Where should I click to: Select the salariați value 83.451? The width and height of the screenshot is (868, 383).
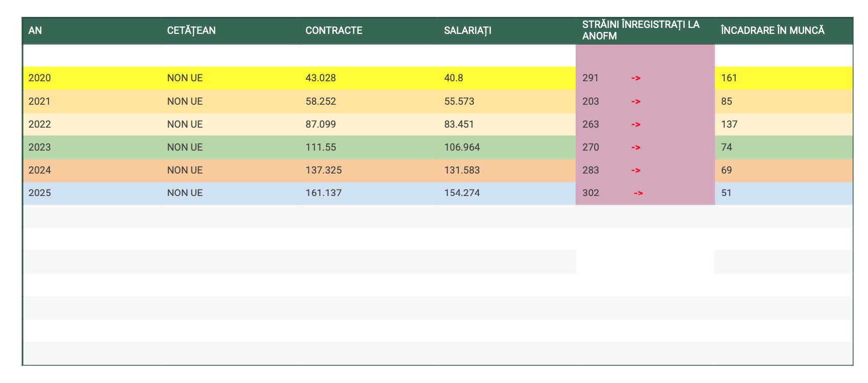(x=459, y=125)
